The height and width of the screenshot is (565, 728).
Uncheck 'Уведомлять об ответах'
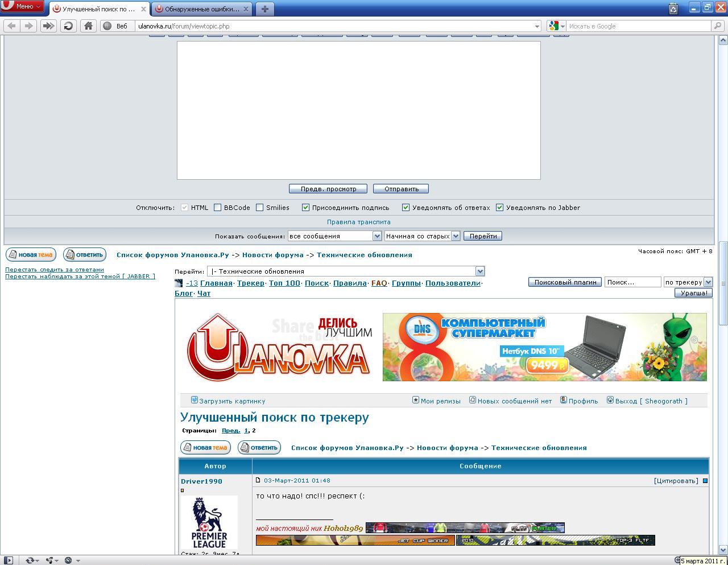point(406,208)
